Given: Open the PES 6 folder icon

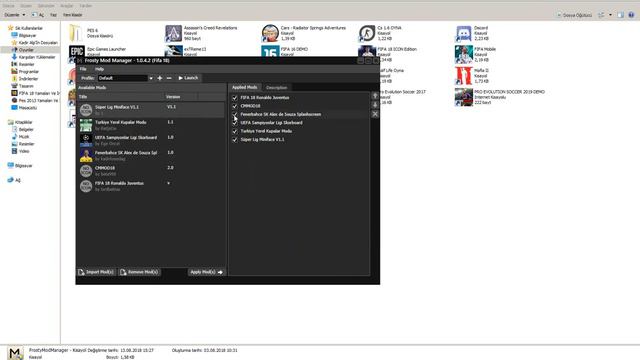Looking at the screenshot, I should pos(76,33).
